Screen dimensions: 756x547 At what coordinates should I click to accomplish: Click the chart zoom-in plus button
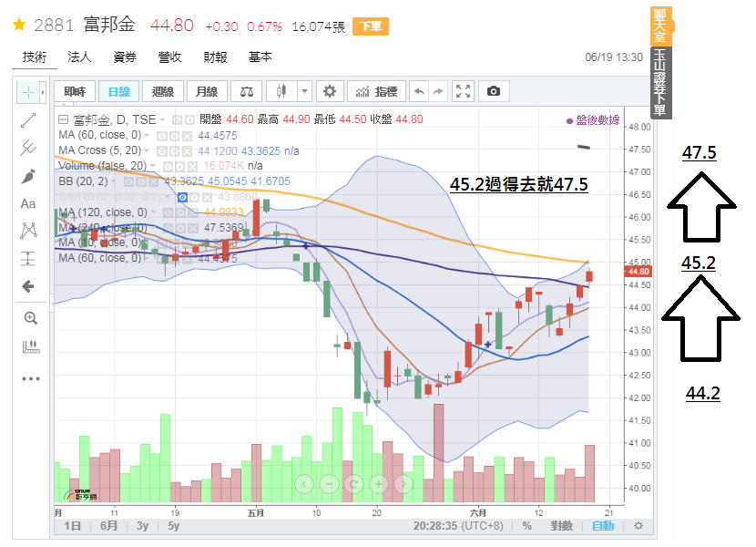[x=379, y=483]
